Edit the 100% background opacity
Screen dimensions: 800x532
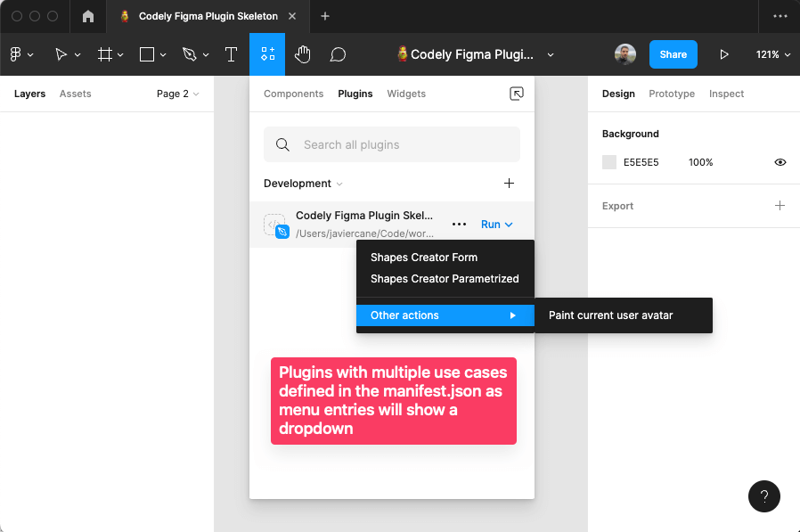coord(700,162)
